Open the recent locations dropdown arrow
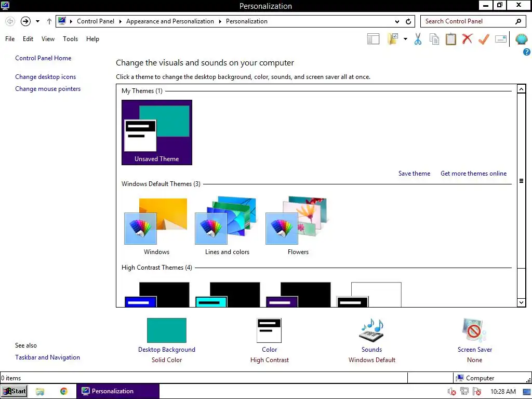The width and height of the screenshot is (532, 399). [37, 21]
